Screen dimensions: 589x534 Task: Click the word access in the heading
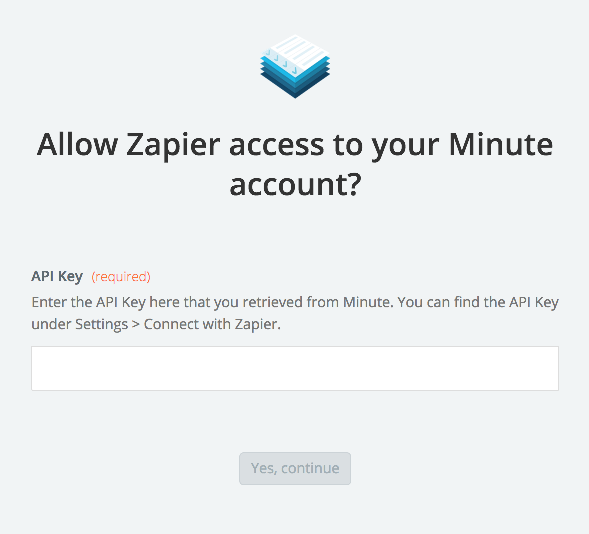pos(276,146)
